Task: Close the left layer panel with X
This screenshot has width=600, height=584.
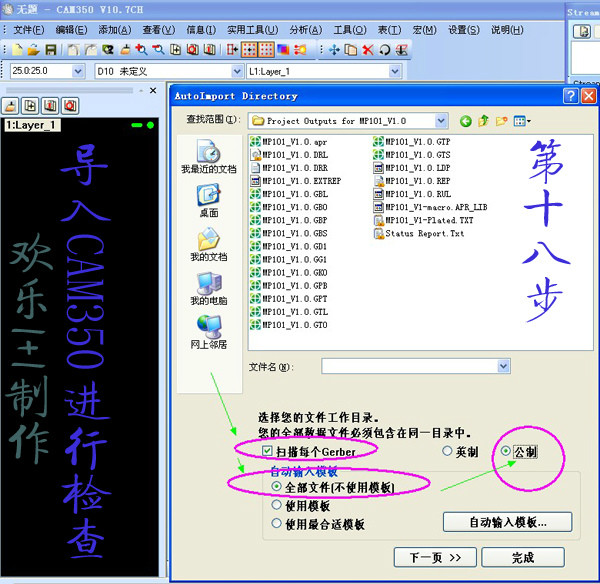Action: 153,91
